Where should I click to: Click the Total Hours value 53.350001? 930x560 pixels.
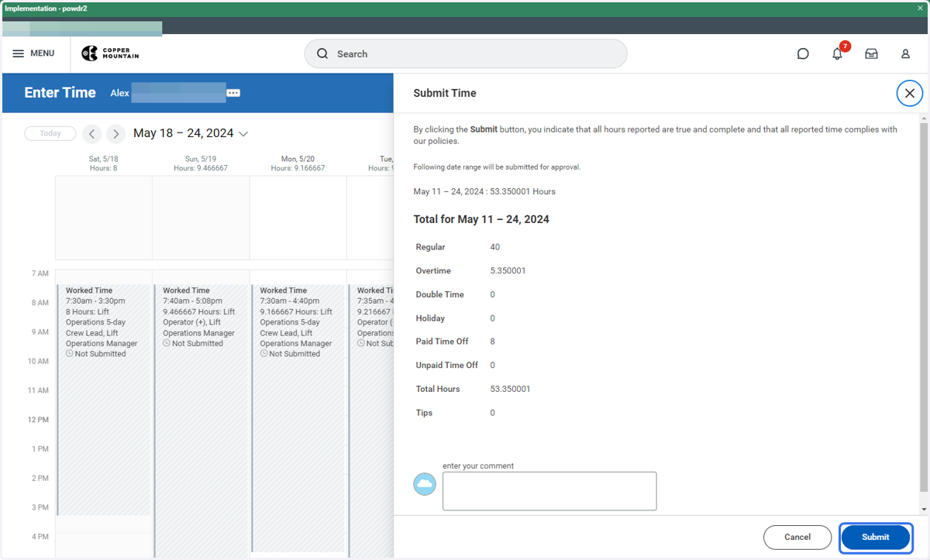tap(511, 389)
